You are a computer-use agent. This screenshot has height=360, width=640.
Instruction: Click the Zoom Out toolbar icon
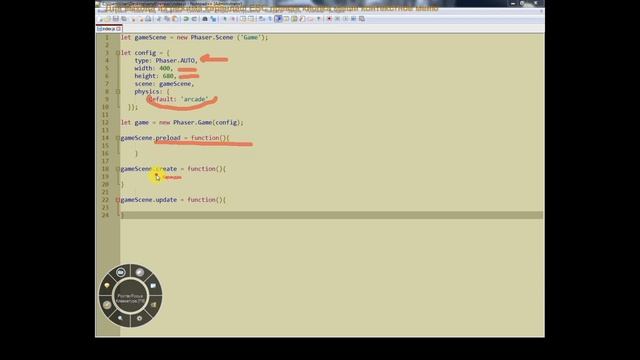click(x=233, y=19)
